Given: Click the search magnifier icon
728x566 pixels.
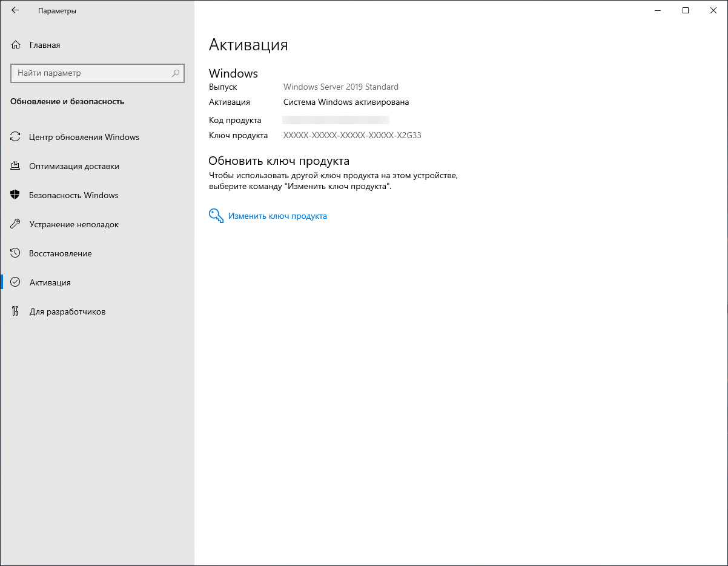Looking at the screenshot, I should (176, 73).
